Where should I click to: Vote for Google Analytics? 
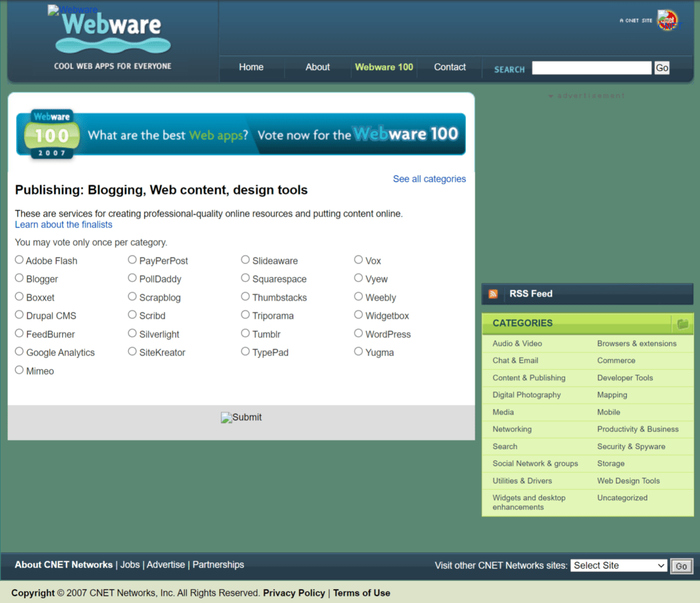pyautogui.click(x=19, y=352)
